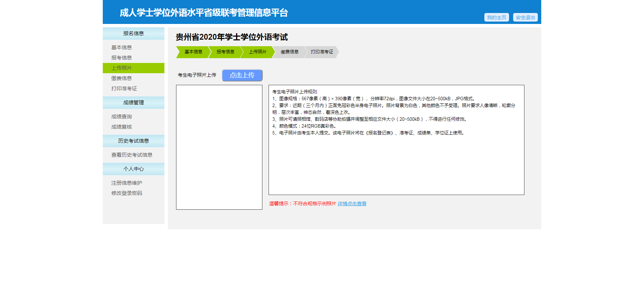Open 查看历史考试信息 in the sidebar
The height and width of the screenshot is (300, 644).
[x=132, y=155]
